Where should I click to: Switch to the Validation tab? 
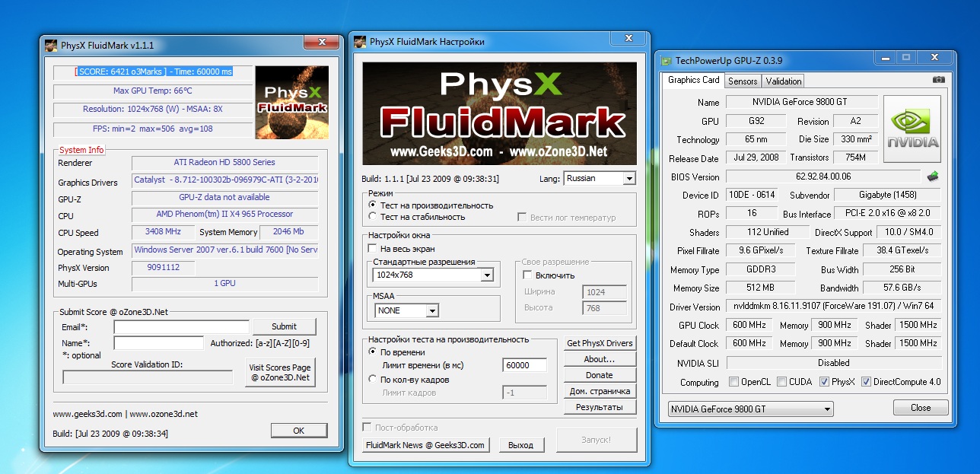click(783, 81)
